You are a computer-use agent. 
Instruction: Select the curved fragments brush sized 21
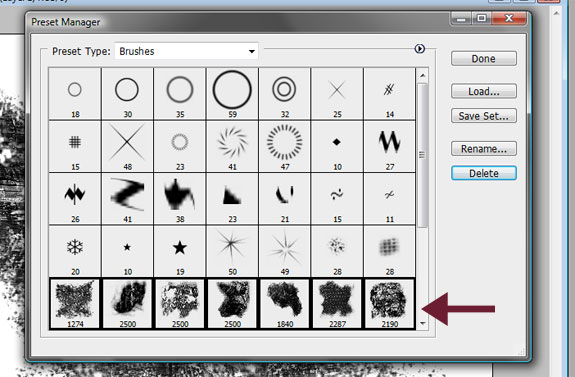pyautogui.click(x=285, y=199)
